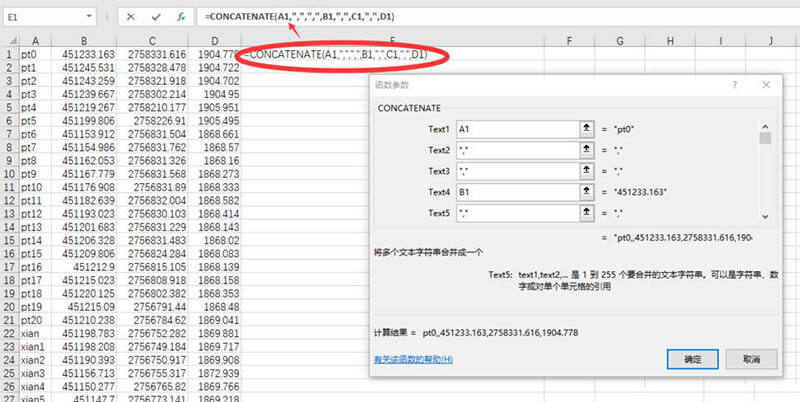
Task: Click the confirm checkmark icon in formula bar
Action: pos(156,17)
